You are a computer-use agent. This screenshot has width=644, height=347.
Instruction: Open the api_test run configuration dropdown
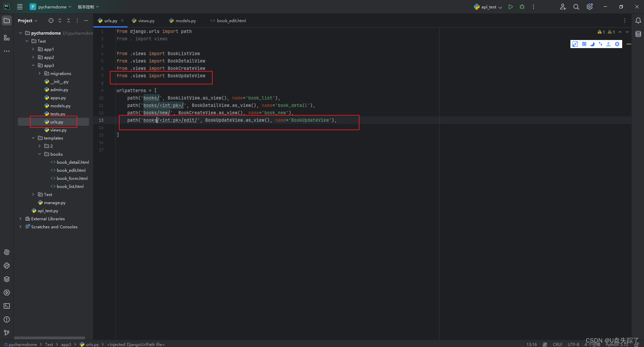click(501, 7)
